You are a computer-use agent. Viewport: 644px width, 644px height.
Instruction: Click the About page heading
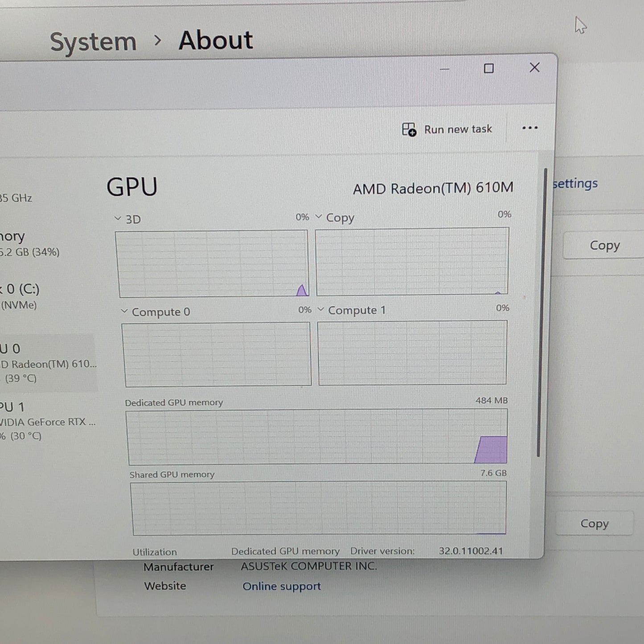click(x=216, y=41)
